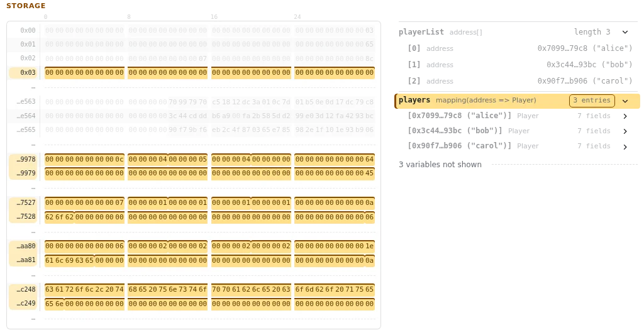Click column offset header '24'

[297, 17]
